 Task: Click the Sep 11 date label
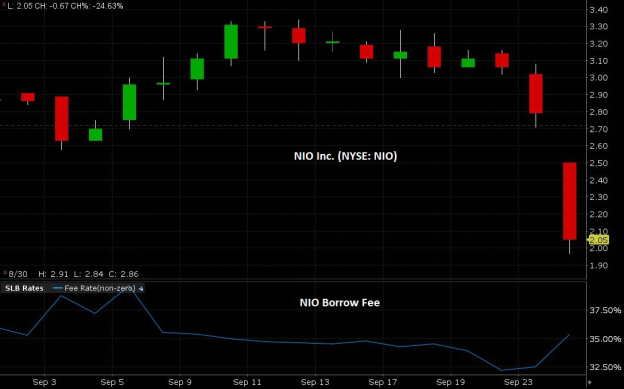pyautogui.click(x=247, y=382)
